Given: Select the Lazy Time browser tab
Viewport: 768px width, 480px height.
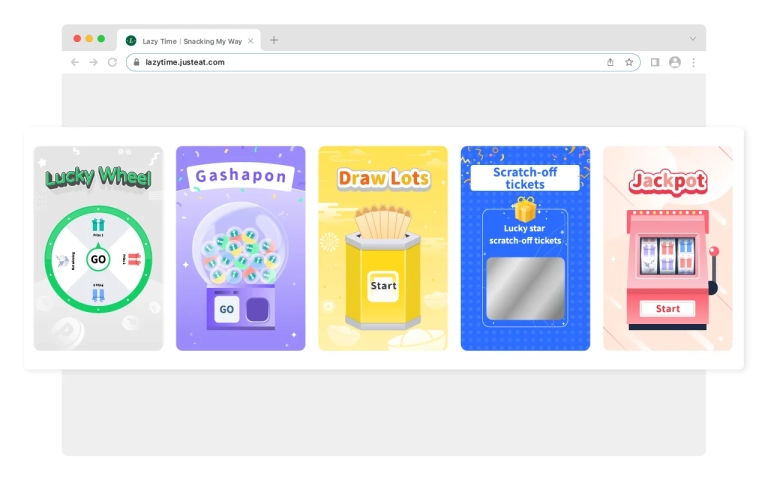Looking at the screenshot, I should [x=185, y=40].
